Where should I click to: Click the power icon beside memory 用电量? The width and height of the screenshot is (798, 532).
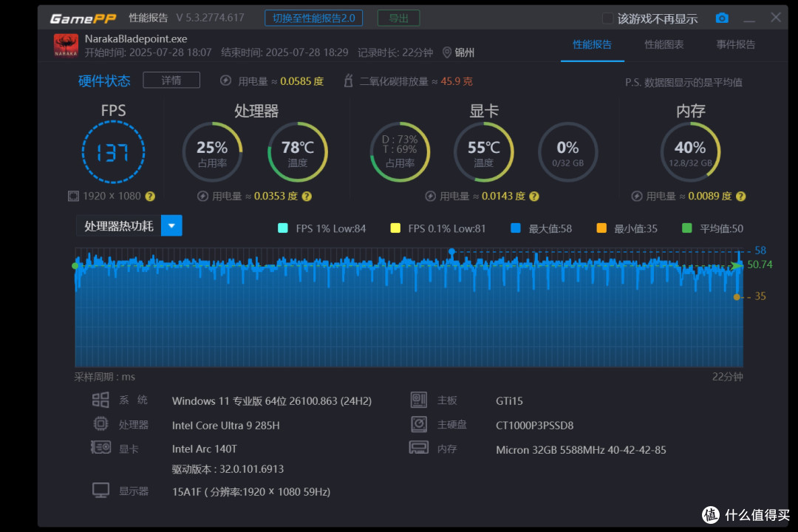[x=637, y=197]
